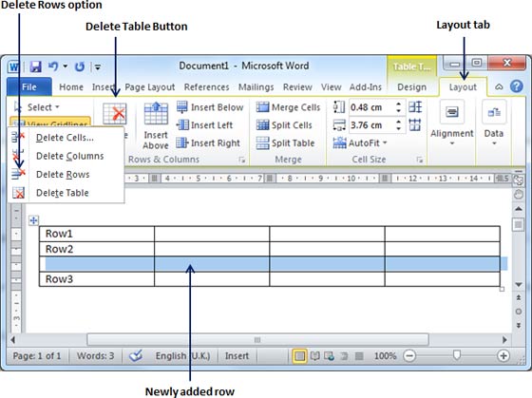
Task: Click the Distribute Columns icon
Action: [x=415, y=124]
